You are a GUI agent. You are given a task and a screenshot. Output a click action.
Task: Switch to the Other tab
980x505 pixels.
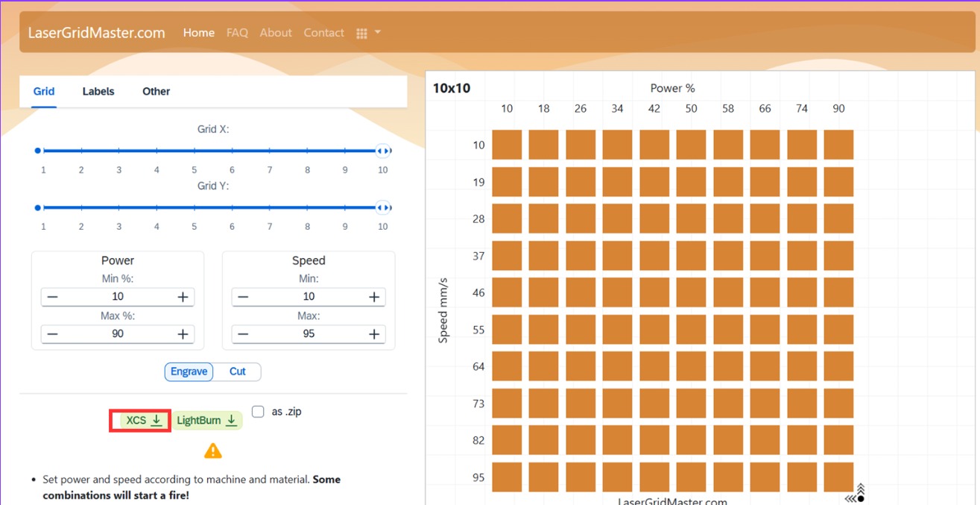pyautogui.click(x=156, y=91)
